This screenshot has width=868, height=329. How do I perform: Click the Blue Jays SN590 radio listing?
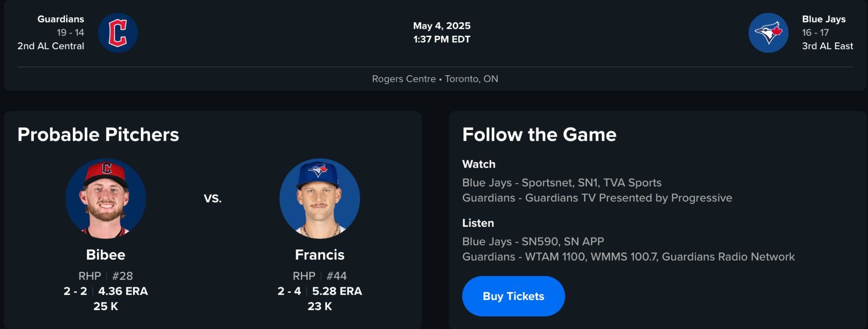(533, 242)
